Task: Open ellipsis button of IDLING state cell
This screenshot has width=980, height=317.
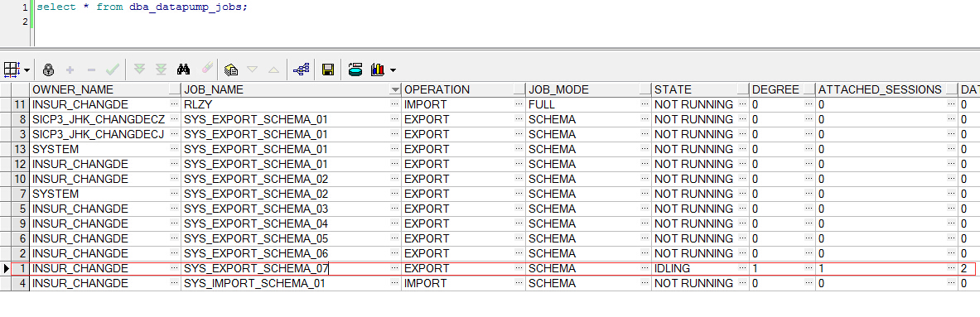Action: tap(743, 269)
